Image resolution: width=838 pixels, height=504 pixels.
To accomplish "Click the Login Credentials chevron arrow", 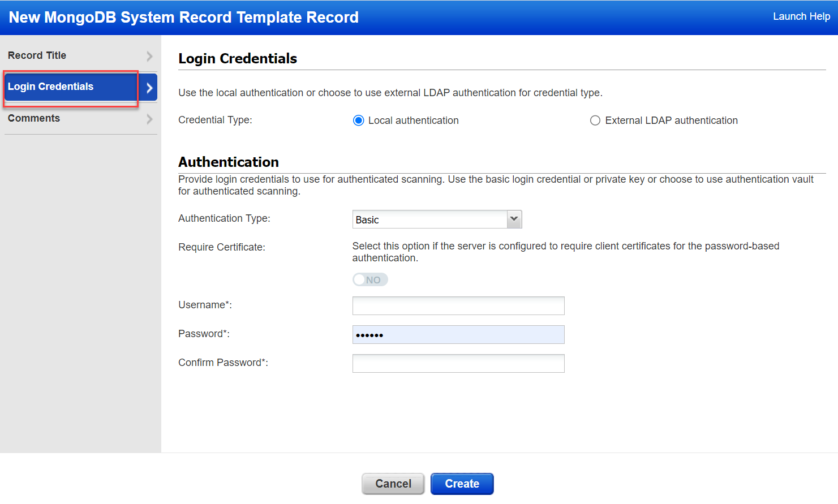I will (149, 88).
